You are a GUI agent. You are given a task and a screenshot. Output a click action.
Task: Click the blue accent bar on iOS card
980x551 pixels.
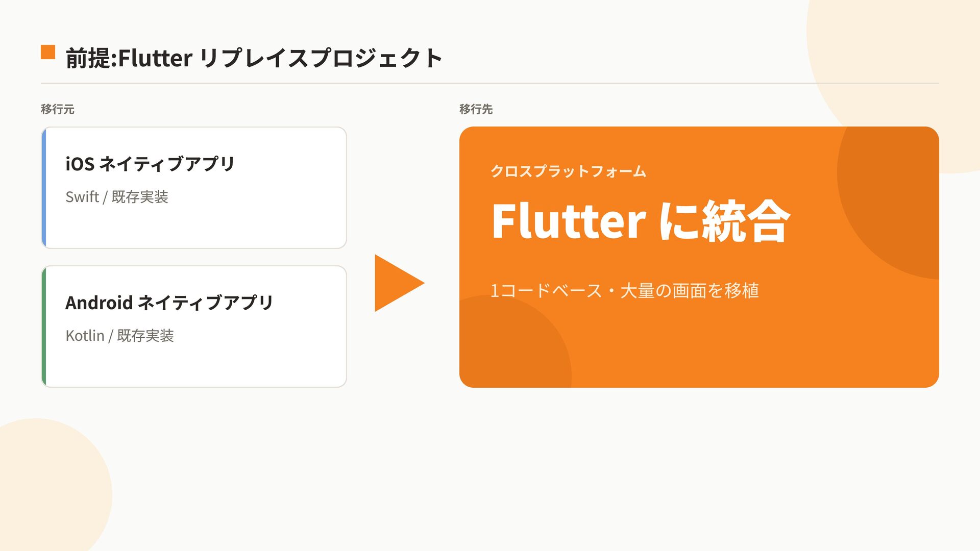[x=44, y=188]
